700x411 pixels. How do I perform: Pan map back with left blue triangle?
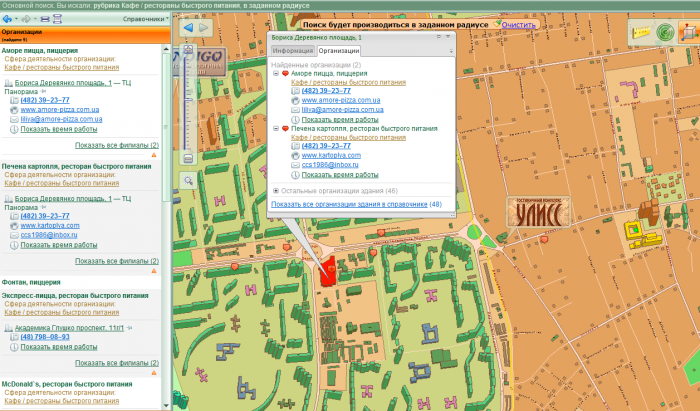click(x=188, y=28)
